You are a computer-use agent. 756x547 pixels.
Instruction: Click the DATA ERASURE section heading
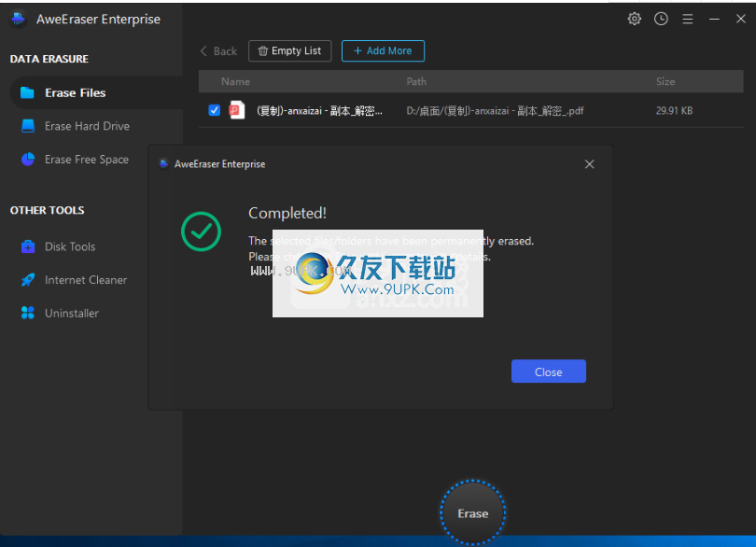(49, 59)
